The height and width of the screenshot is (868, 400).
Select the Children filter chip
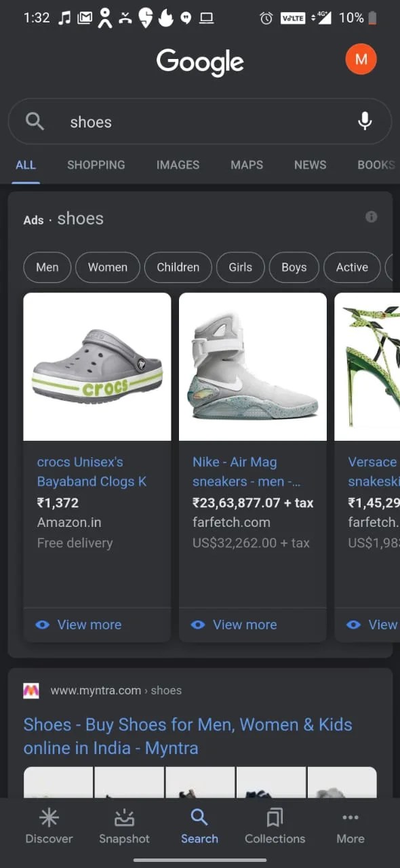(178, 267)
